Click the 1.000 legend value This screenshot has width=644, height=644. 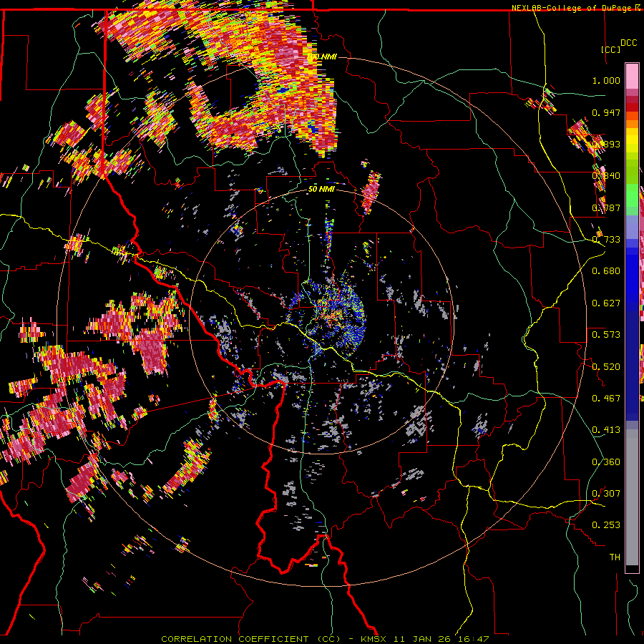coord(606,80)
